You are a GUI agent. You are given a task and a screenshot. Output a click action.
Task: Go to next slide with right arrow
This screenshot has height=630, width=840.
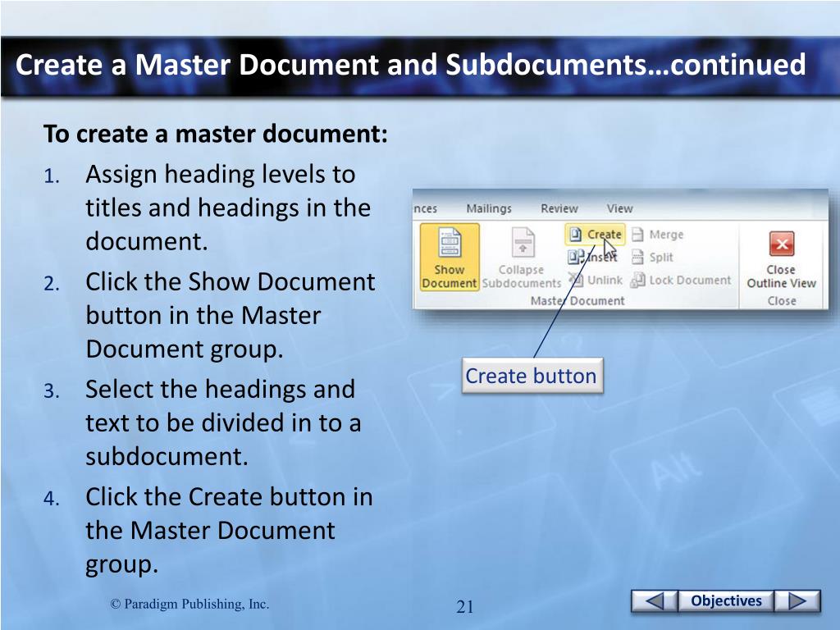pos(797,601)
